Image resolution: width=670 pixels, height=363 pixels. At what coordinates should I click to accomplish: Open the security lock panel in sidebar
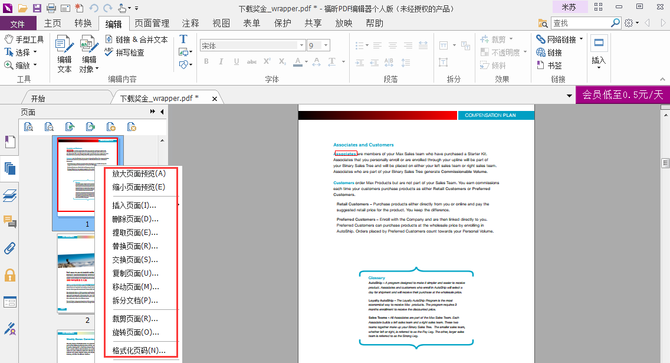pyautogui.click(x=9, y=275)
